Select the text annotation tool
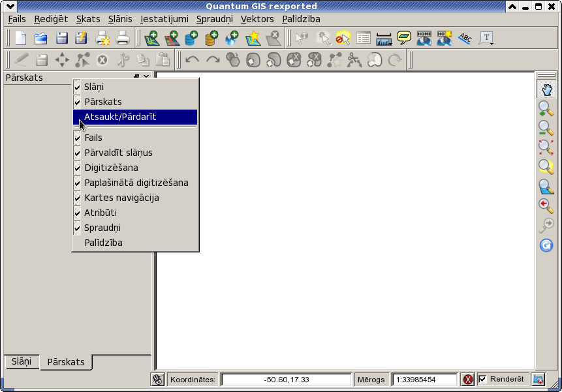The height and width of the screenshot is (392, 562). [x=486, y=38]
